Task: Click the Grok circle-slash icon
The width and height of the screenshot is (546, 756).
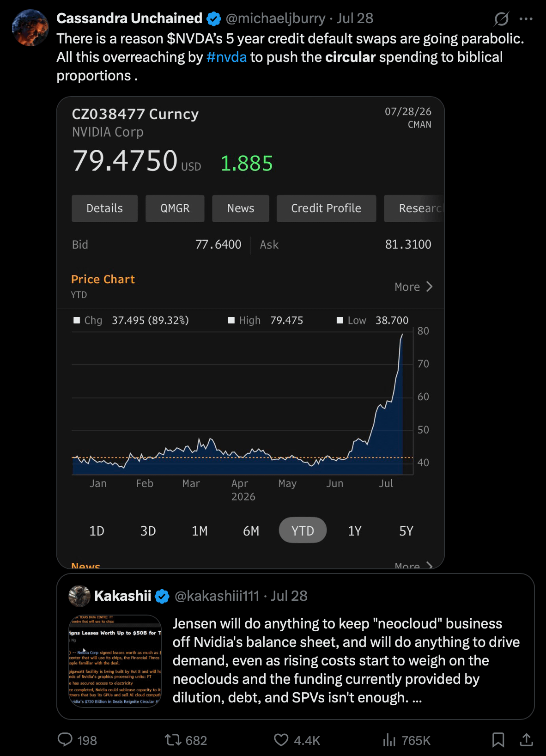Action: pos(501,19)
